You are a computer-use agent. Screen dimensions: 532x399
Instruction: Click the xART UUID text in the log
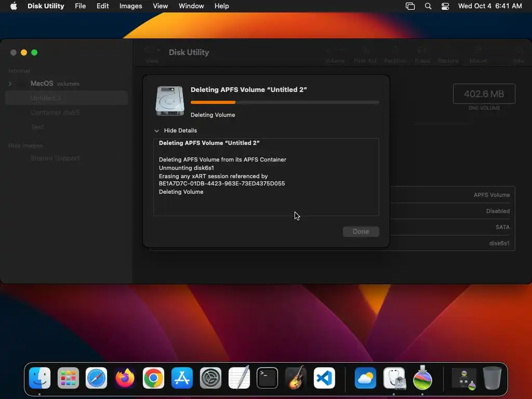click(x=222, y=183)
